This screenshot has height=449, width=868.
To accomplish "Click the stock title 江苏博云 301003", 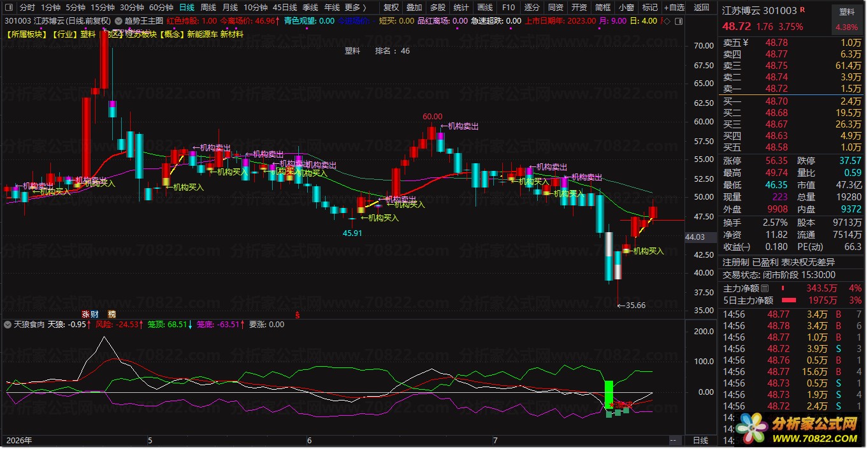I will pyautogui.click(x=759, y=11).
